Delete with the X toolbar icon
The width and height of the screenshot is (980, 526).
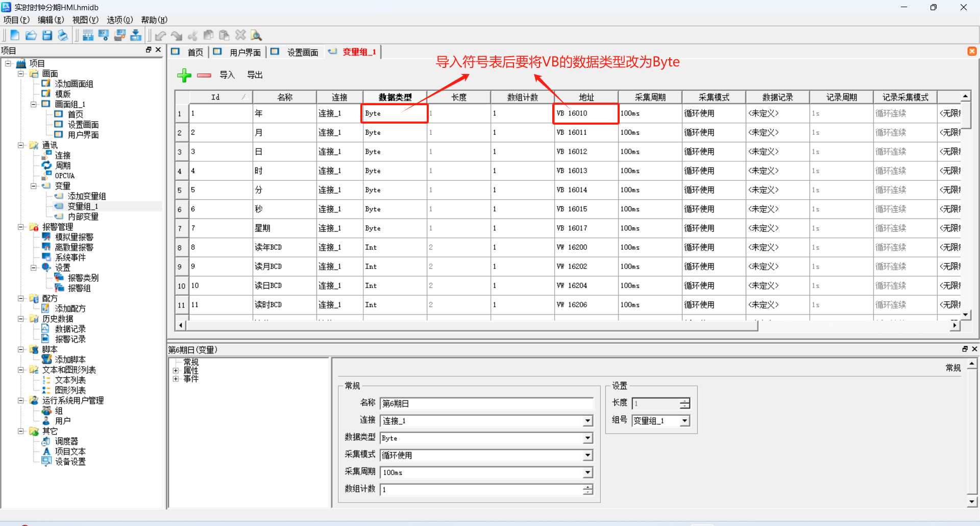pos(240,35)
